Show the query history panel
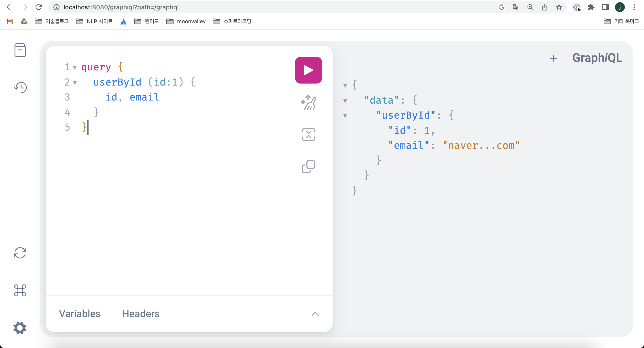 [20, 87]
